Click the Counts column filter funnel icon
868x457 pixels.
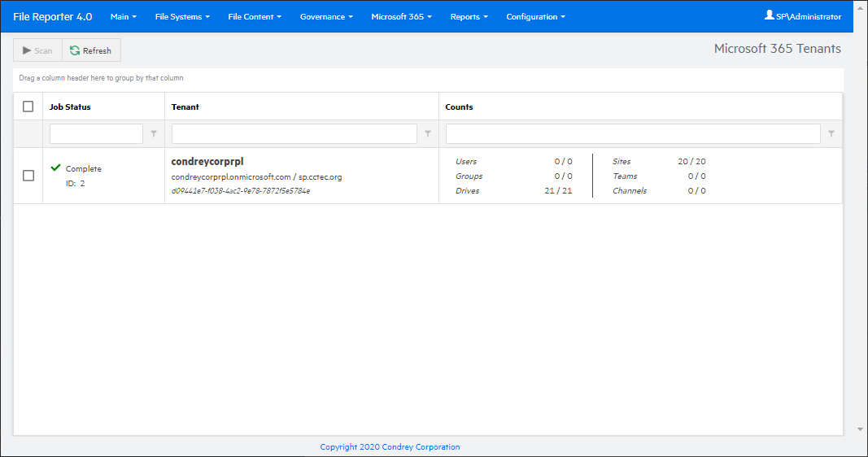coord(831,134)
